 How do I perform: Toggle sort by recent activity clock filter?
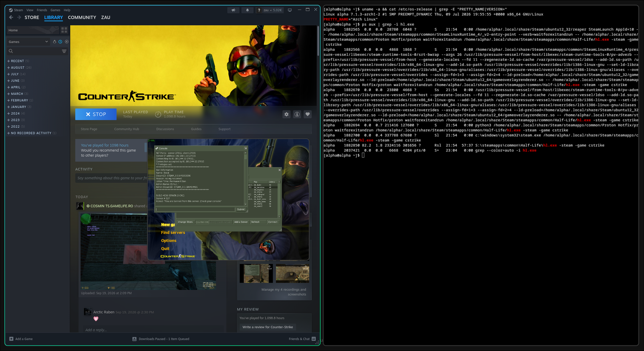pyautogui.click(x=60, y=42)
